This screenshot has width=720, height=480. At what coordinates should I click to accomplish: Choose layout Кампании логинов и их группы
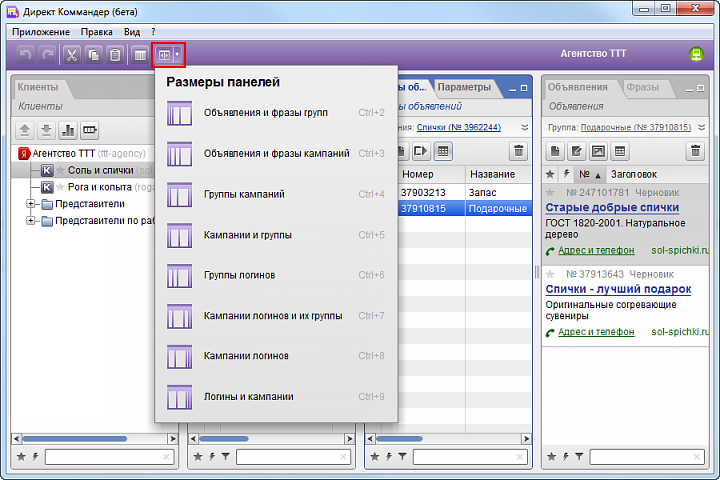(276, 316)
